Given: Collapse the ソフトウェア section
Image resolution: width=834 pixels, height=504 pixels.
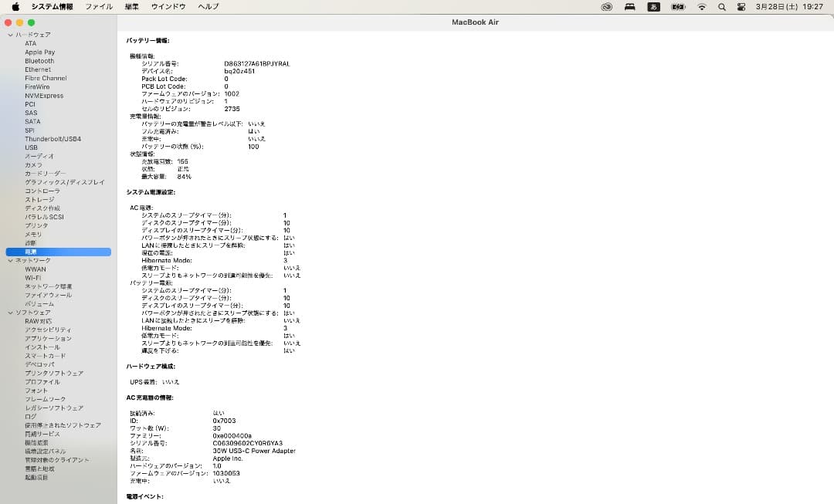Looking at the screenshot, I should (10, 313).
